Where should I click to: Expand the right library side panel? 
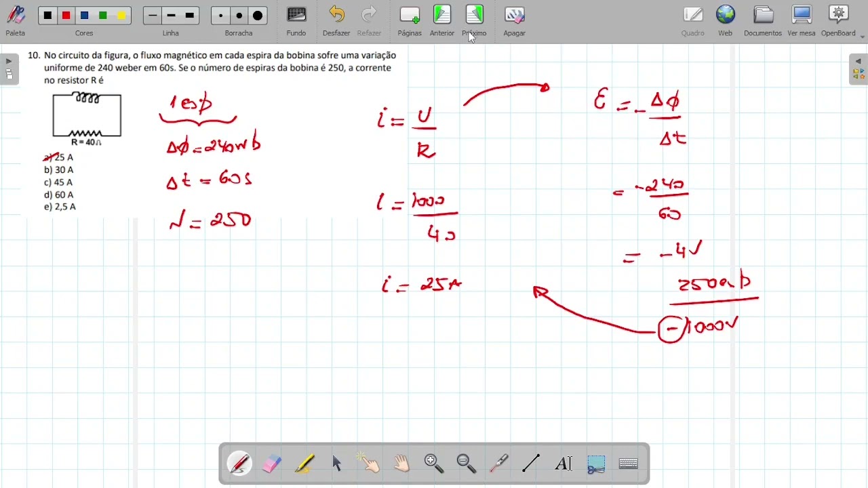point(859,69)
